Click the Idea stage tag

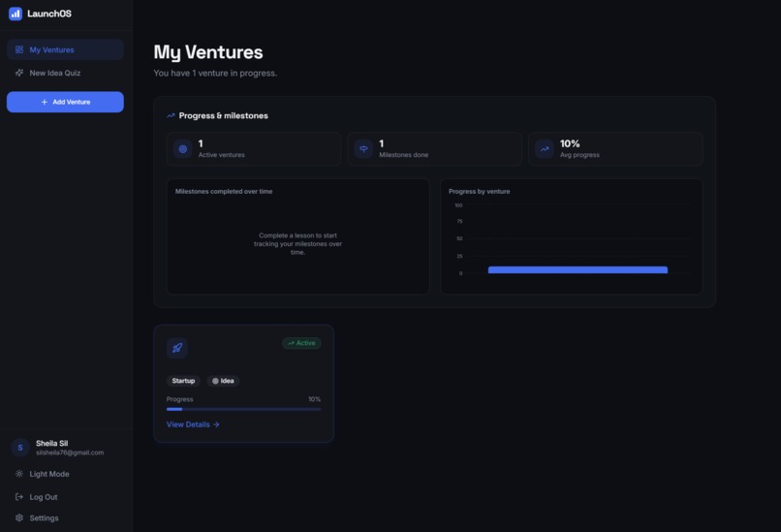coord(223,381)
